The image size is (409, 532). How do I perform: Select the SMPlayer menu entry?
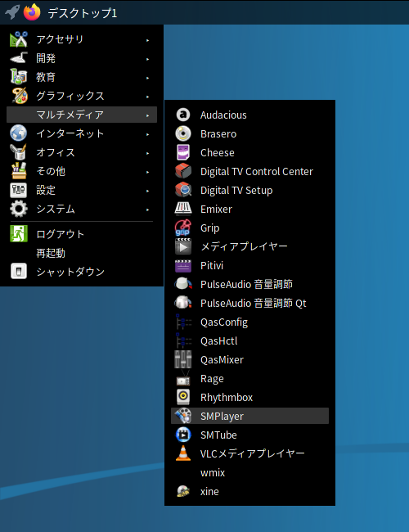coord(249,416)
